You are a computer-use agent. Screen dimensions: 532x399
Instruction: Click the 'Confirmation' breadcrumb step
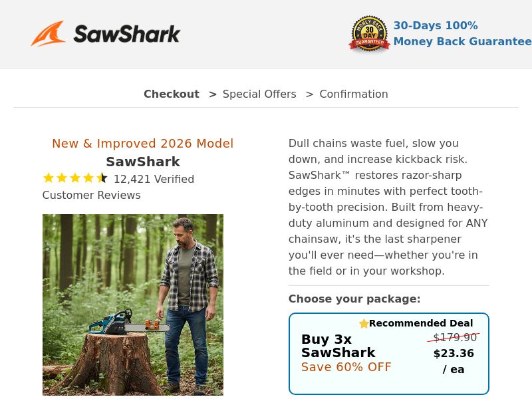coord(354,94)
